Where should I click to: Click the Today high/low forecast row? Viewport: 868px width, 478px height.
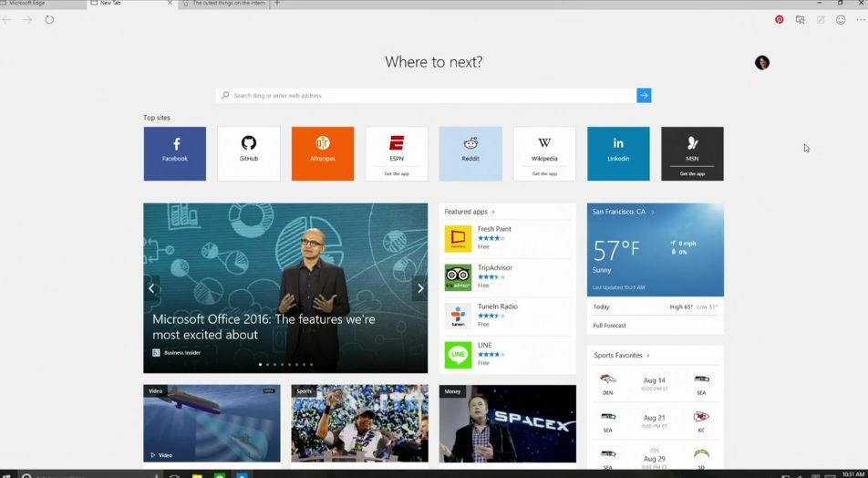[655, 307]
